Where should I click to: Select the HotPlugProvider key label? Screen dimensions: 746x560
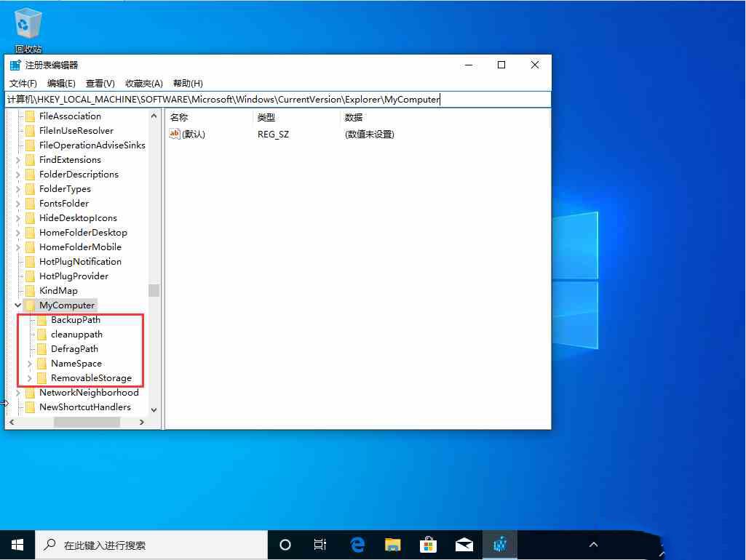coord(74,276)
